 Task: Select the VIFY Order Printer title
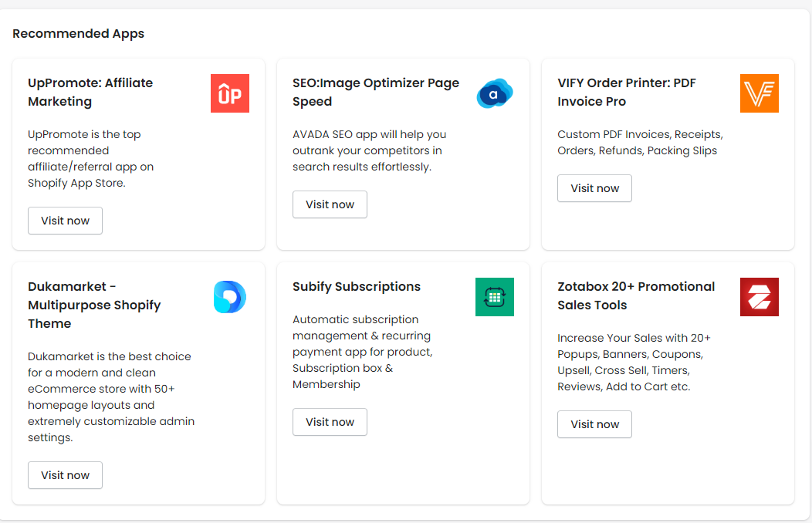627,92
